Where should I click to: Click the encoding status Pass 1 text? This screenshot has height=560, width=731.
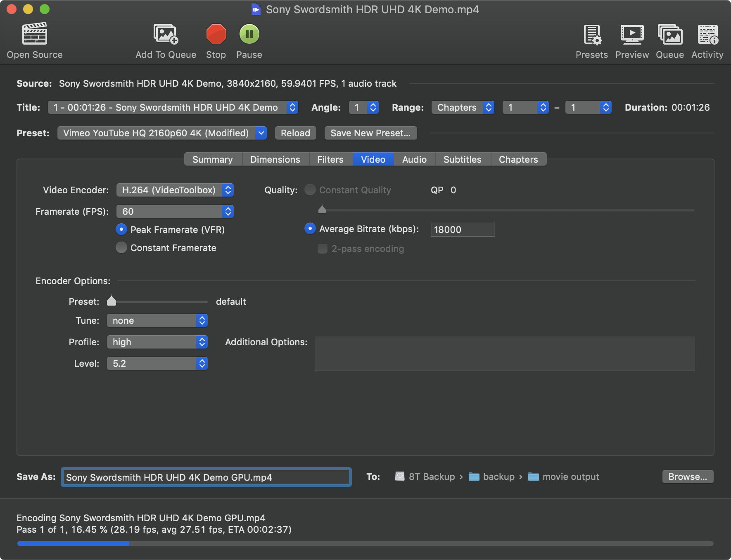coord(154,529)
